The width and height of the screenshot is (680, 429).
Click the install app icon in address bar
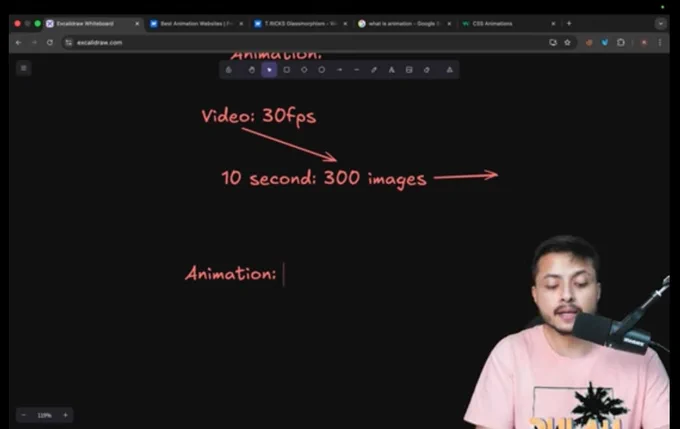[553, 43]
